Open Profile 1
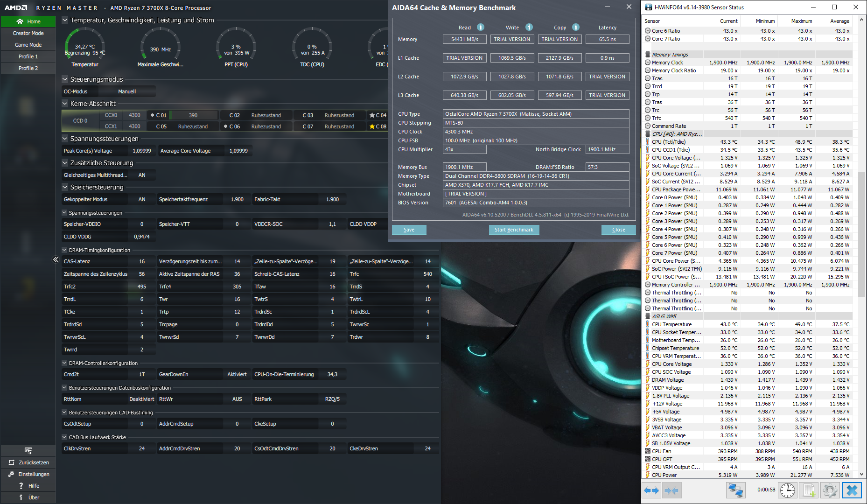This screenshot has width=867, height=504. point(28,56)
